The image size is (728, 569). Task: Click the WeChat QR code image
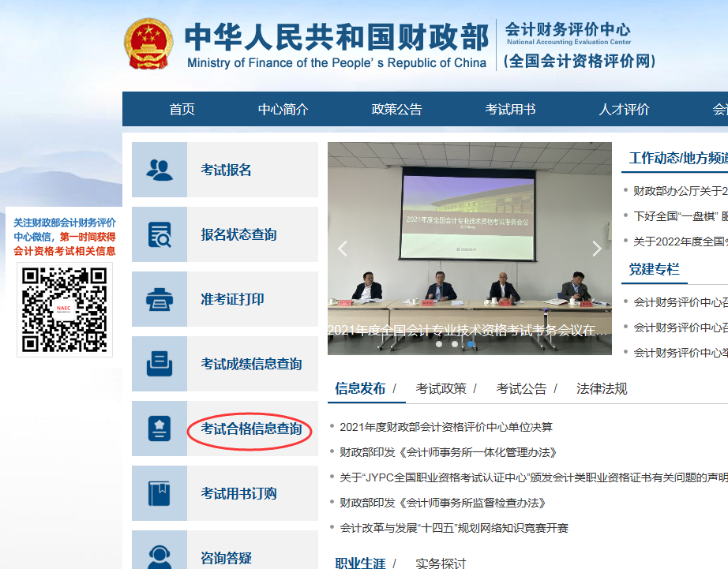click(x=64, y=309)
